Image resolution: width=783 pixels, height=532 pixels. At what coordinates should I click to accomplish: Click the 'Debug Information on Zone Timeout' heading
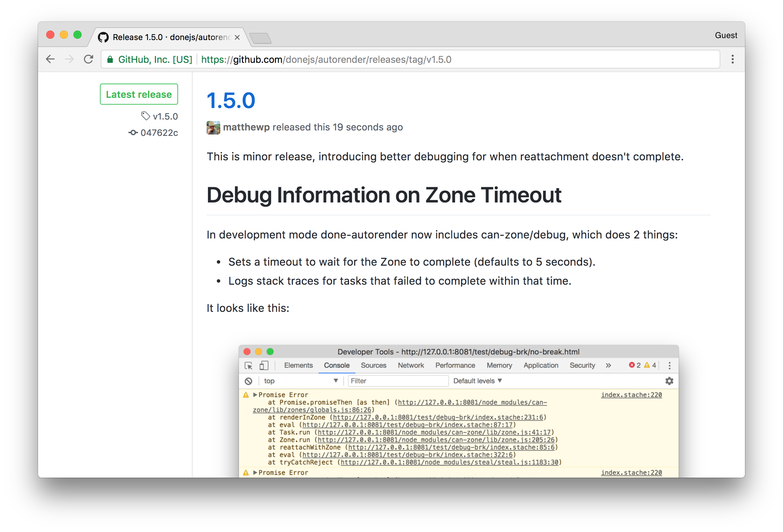coord(384,195)
